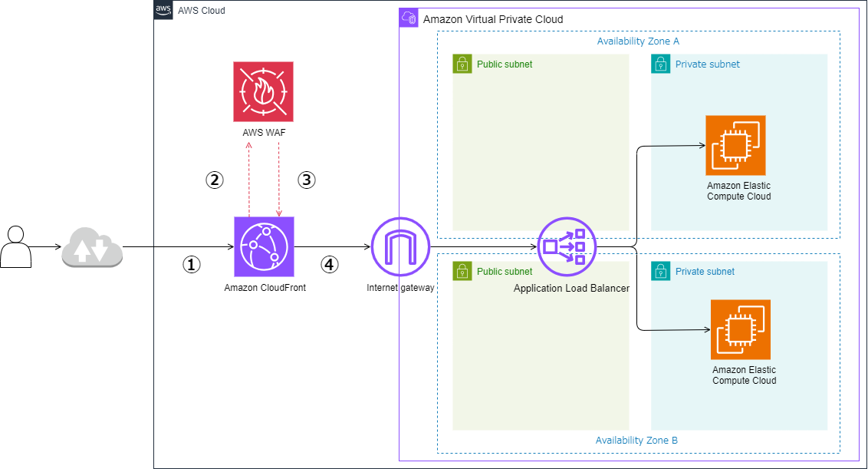This screenshot has width=868, height=469.
Task: Click the Public subnet lock icon in Zone B
Action: click(x=462, y=271)
